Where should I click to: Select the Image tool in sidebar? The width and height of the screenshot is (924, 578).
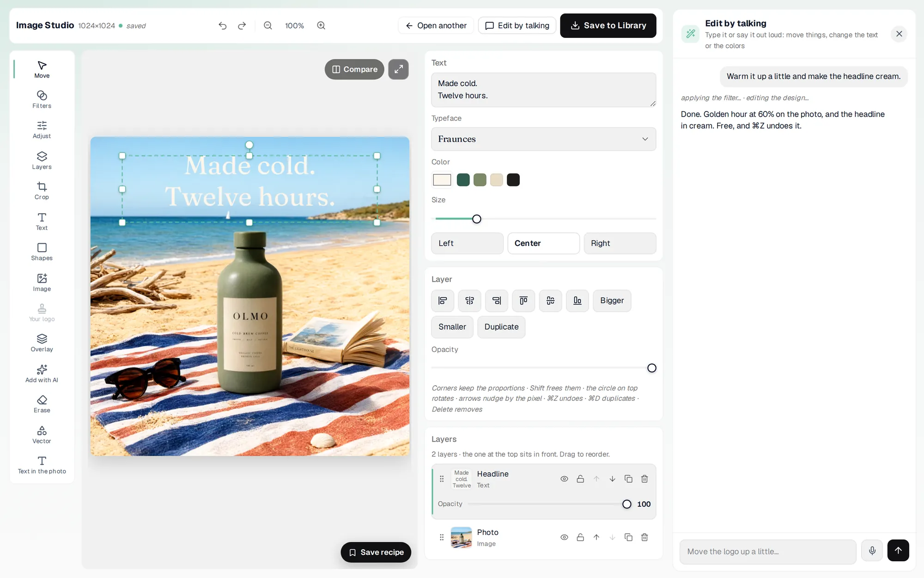click(x=42, y=283)
